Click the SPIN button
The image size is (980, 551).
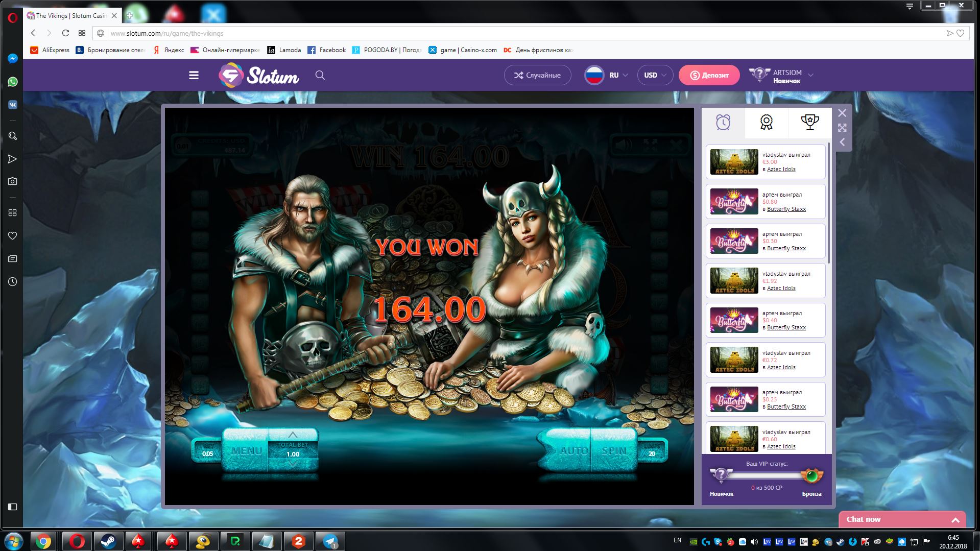(614, 451)
